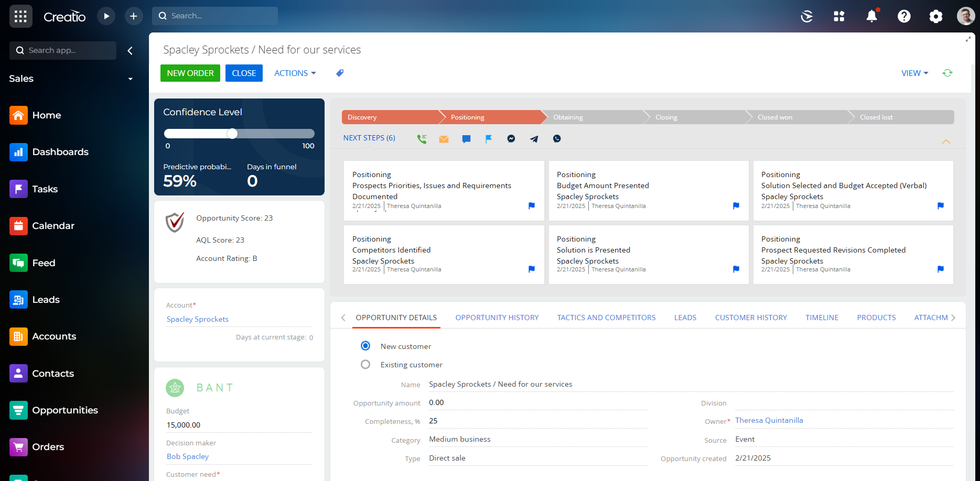Click the chat message next-step icon
This screenshot has width=980, height=481.
[x=466, y=139]
